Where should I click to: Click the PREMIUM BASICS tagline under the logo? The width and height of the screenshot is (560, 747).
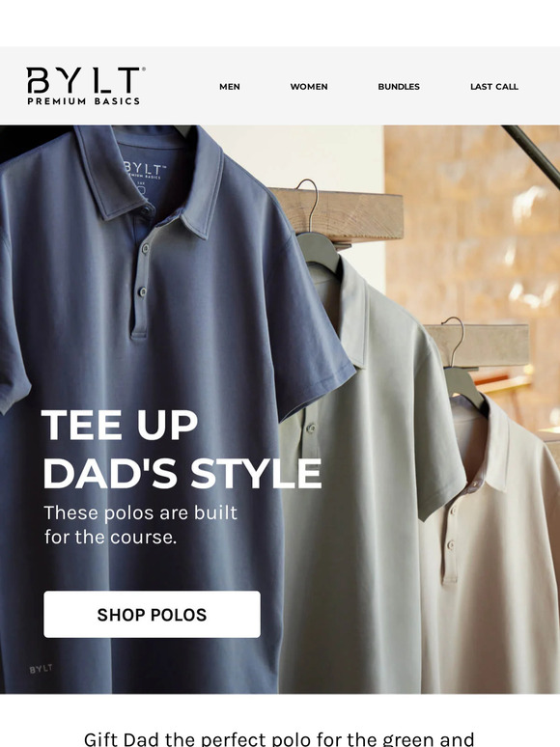(83, 101)
